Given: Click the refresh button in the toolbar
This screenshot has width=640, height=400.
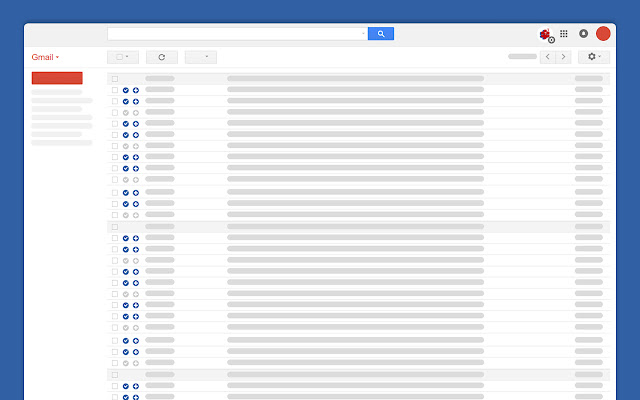Looking at the screenshot, I should [x=162, y=57].
